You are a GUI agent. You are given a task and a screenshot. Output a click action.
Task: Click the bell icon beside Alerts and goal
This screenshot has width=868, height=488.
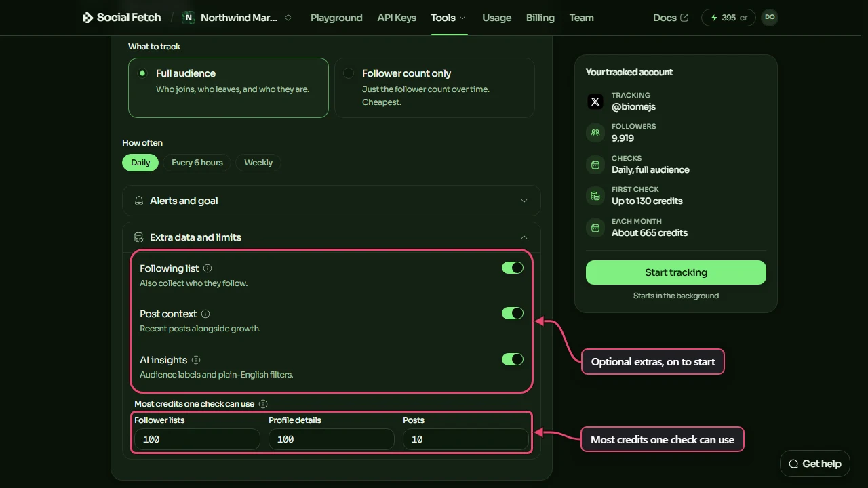[x=139, y=201]
